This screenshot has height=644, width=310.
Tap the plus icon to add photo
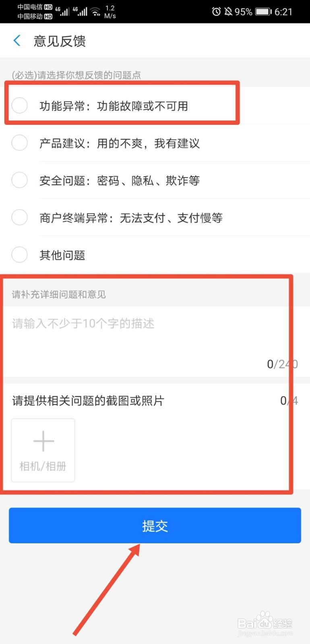(43, 441)
